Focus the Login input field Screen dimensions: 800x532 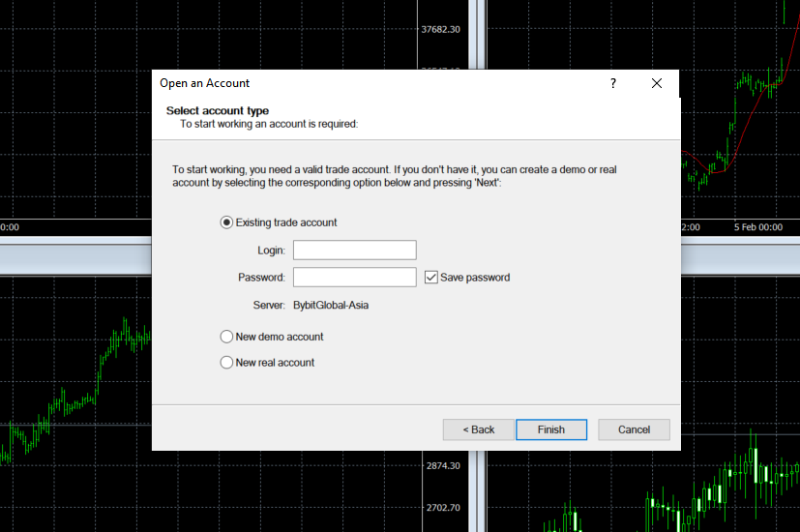(x=354, y=251)
